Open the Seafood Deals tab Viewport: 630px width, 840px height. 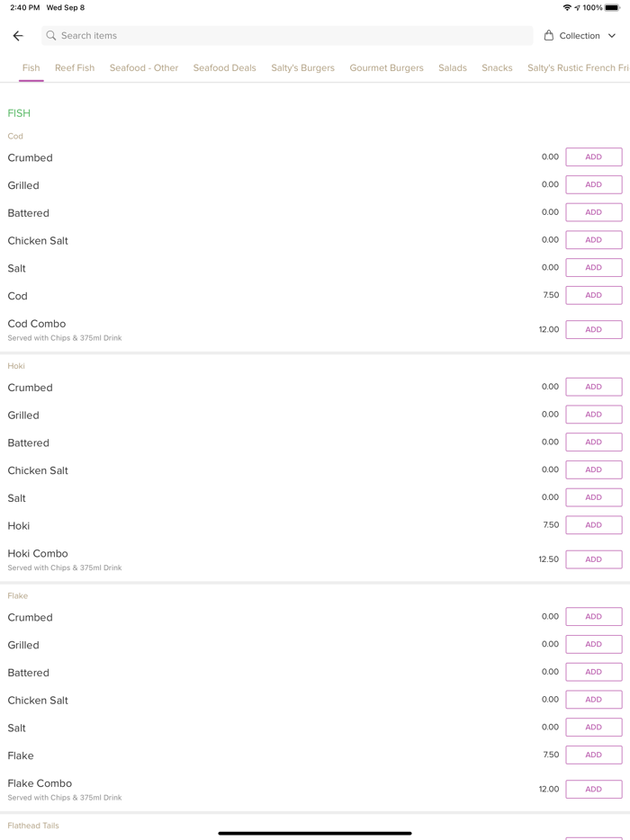tap(224, 67)
